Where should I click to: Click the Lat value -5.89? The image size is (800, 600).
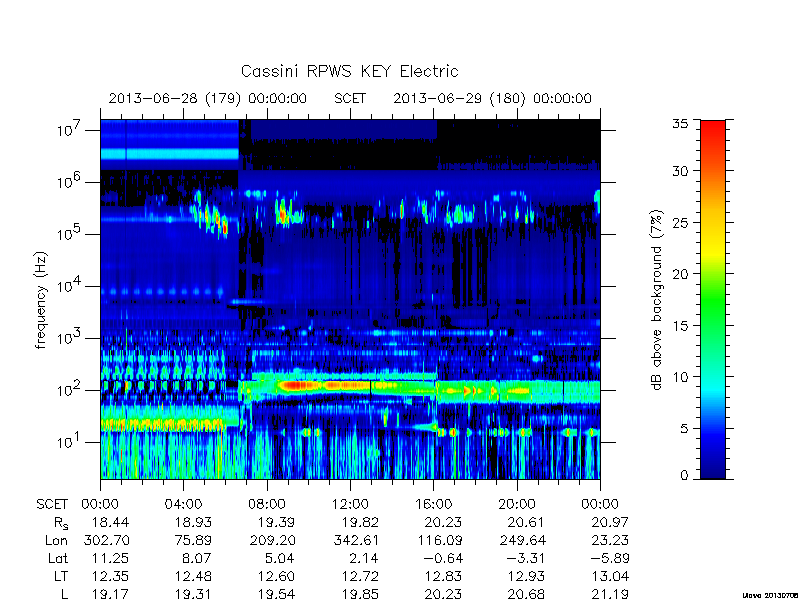609,559
